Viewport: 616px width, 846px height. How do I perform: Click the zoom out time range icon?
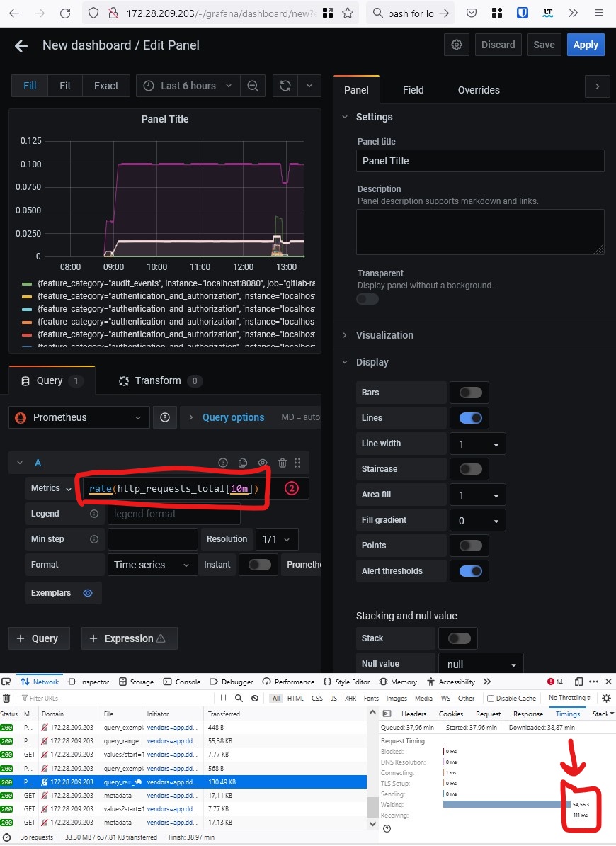click(x=252, y=86)
